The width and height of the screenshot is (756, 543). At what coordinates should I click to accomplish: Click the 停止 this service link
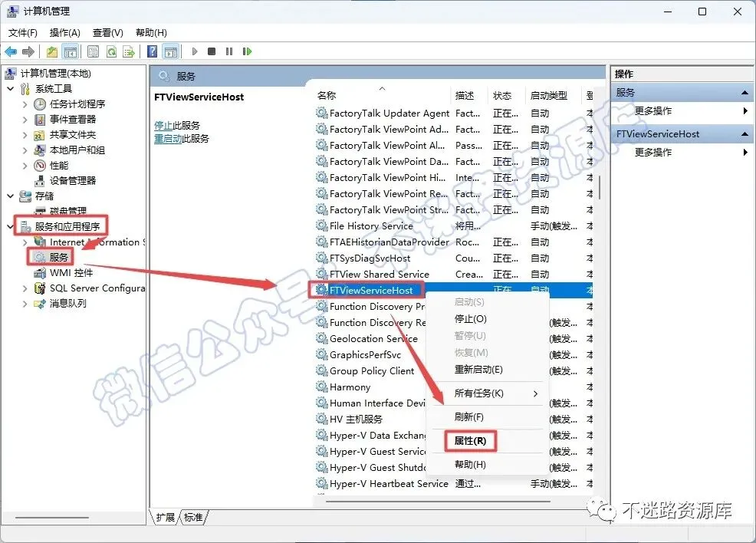tap(163, 126)
